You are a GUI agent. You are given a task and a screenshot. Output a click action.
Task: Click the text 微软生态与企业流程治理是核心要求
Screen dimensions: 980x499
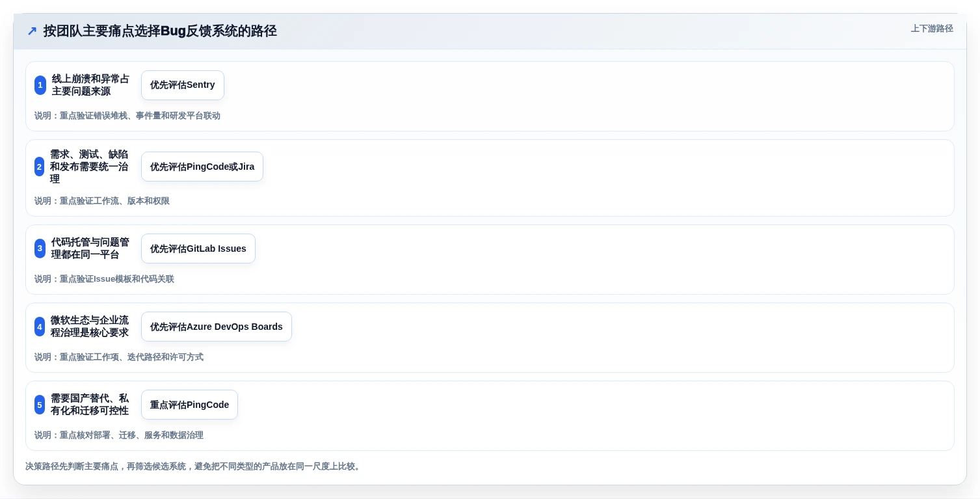(90, 327)
